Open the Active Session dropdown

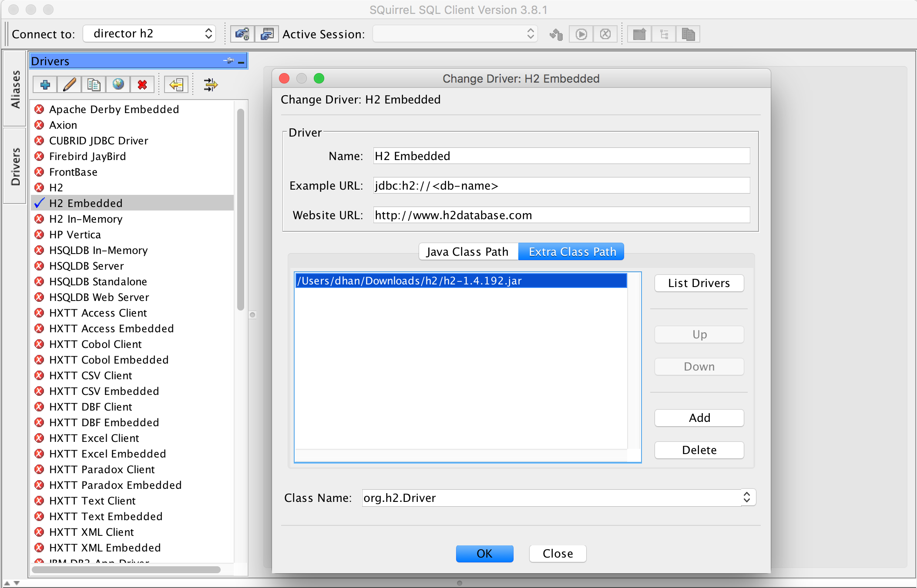point(455,34)
